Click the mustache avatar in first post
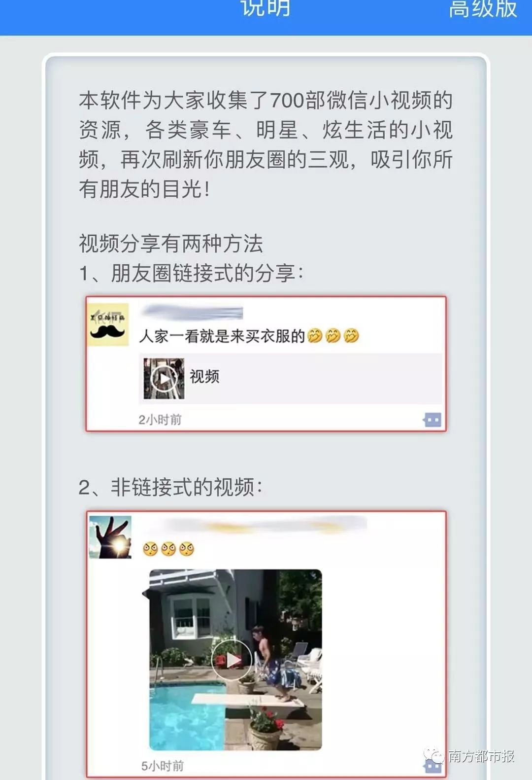532x780 pixels. coord(108,324)
